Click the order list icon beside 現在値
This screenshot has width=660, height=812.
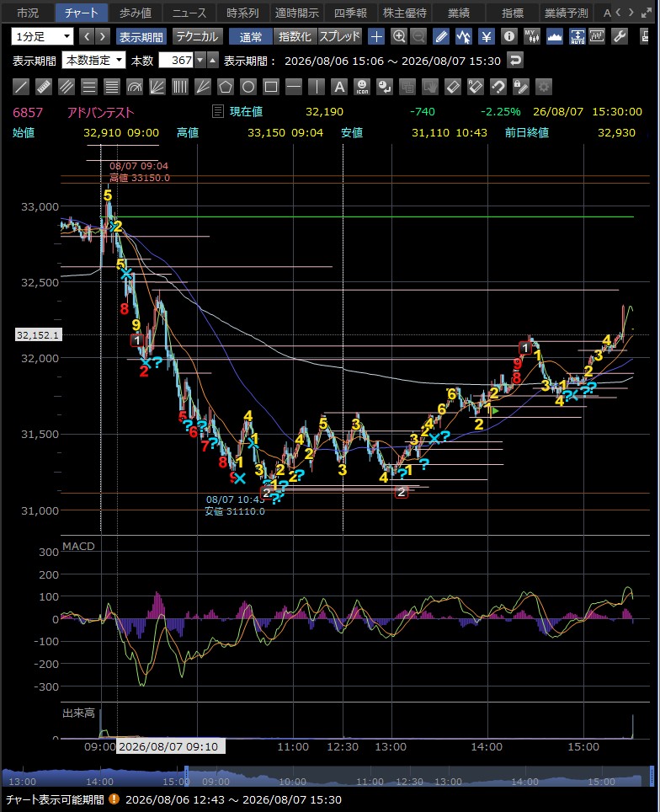click(218, 111)
